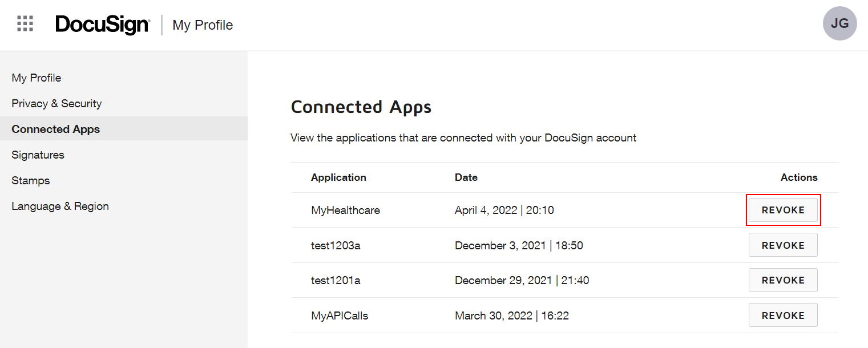Select My Profile in sidebar
This screenshot has width=868, height=348.
tap(37, 78)
